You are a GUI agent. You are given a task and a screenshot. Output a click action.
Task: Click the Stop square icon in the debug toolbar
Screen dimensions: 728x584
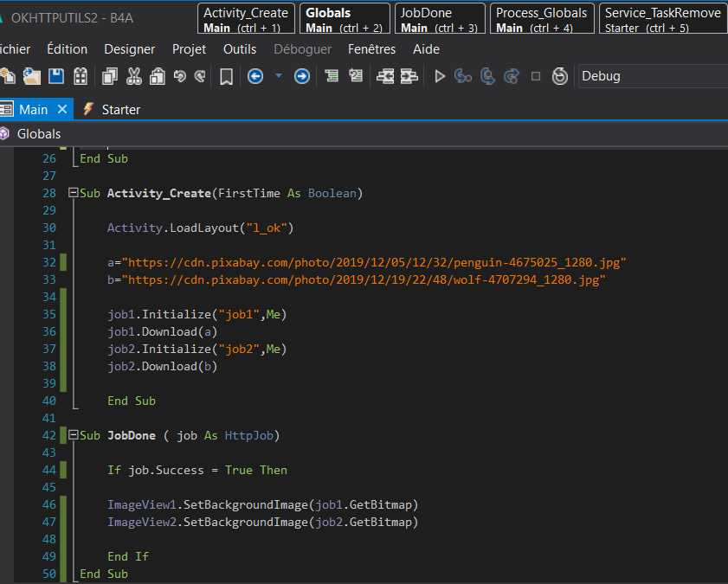(x=536, y=76)
